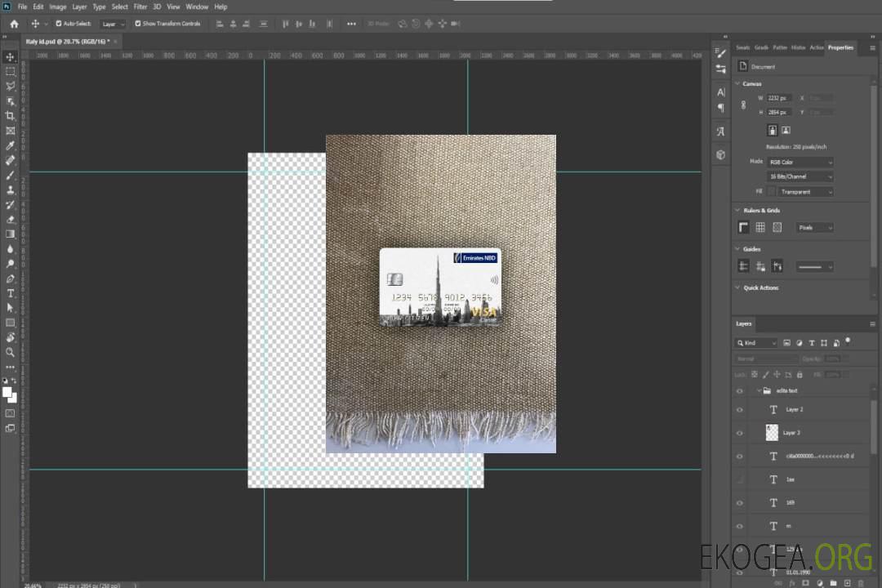The width and height of the screenshot is (882, 588).
Task: Uncheck Show Transform Controls
Action: 137,24
